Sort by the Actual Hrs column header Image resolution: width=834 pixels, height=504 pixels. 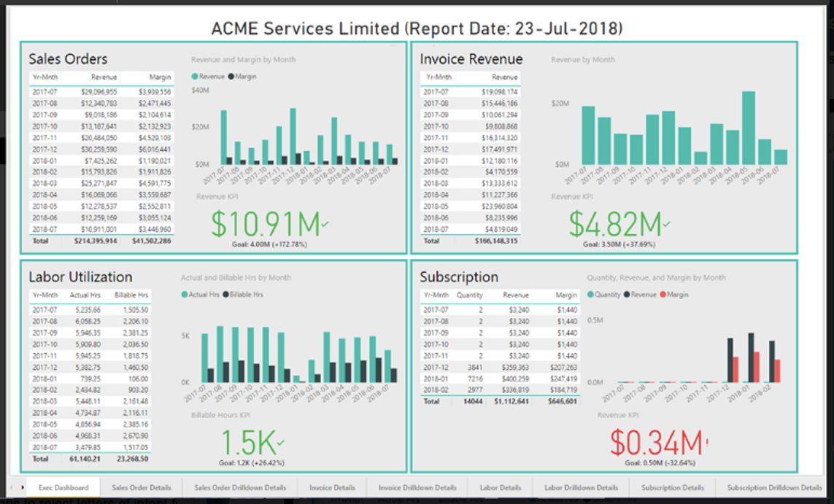pos(85,295)
